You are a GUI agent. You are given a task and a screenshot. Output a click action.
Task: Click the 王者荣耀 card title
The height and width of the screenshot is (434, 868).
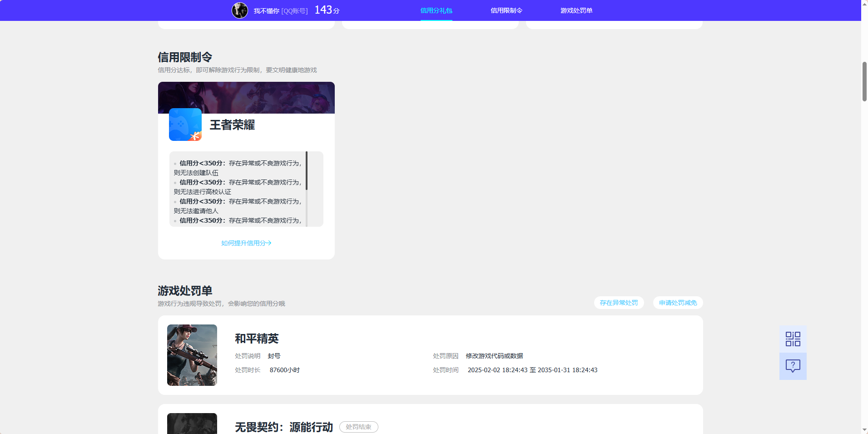[232, 125]
